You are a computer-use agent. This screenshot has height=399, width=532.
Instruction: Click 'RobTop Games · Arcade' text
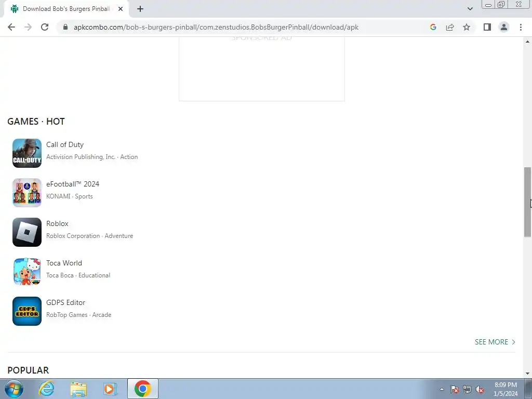tap(79, 315)
